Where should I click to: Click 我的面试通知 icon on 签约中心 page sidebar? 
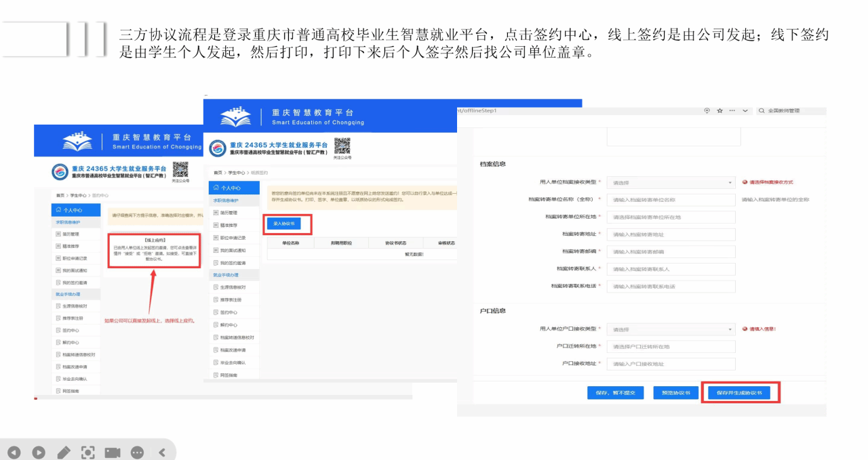pyautogui.click(x=59, y=270)
